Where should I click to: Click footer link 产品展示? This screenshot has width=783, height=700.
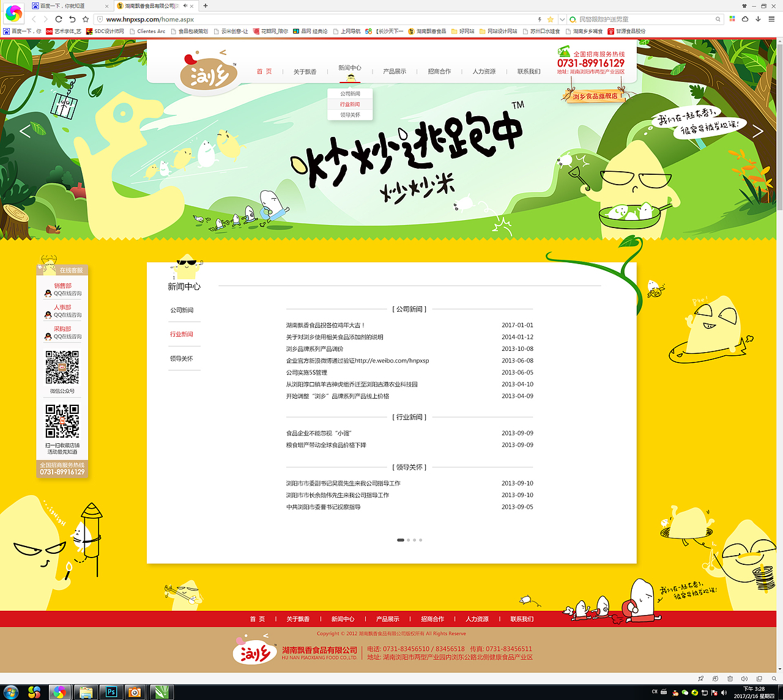click(387, 619)
